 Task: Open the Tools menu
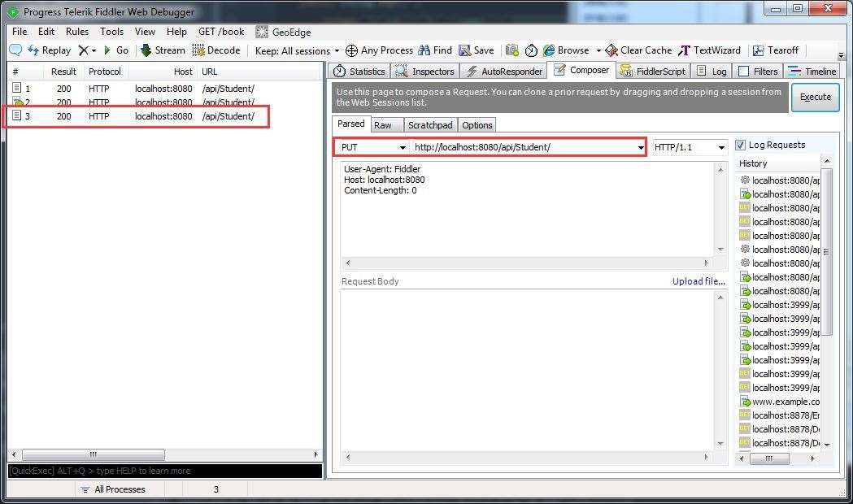(111, 32)
